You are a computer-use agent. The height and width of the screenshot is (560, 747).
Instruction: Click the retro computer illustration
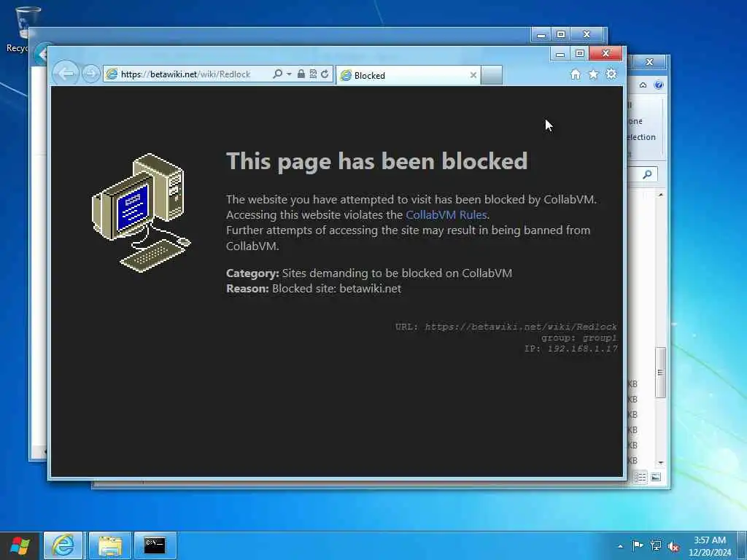pos(141,213)
